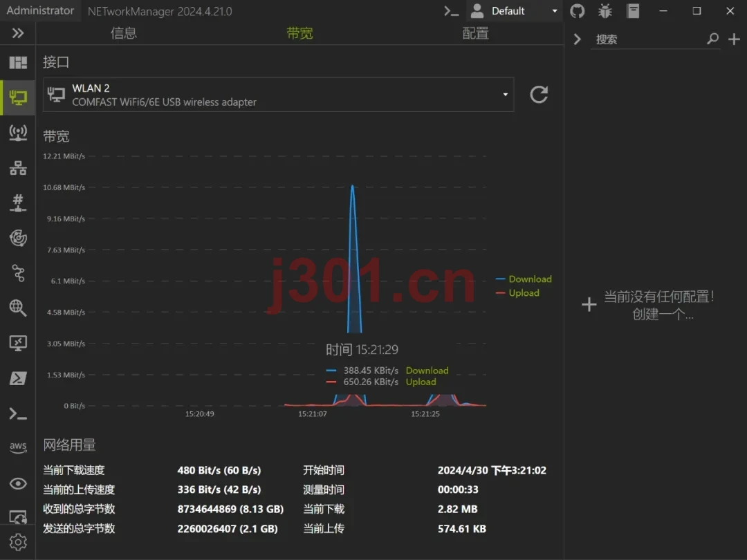Click the 当前下载速度 row label
Viewport: 747px width, 560px height.
(x=74, y=471)
